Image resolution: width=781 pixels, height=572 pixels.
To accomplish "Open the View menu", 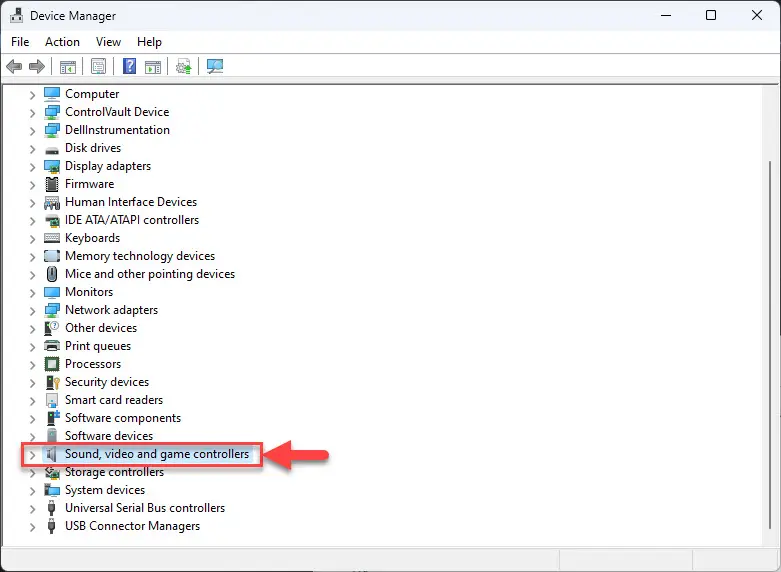I will [108, 42].
